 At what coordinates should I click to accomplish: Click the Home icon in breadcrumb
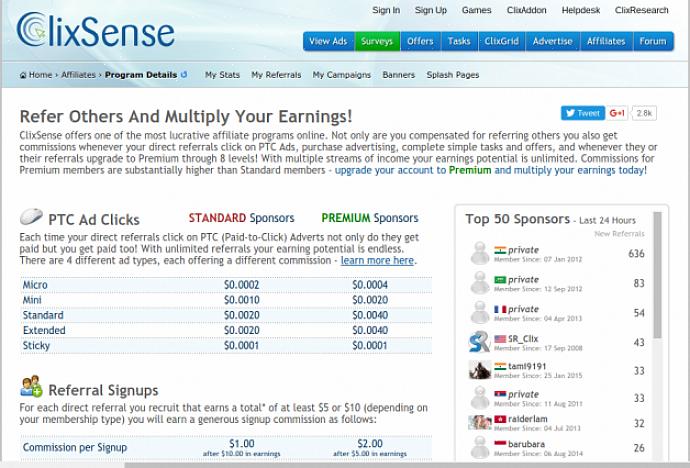pos(23,75)
